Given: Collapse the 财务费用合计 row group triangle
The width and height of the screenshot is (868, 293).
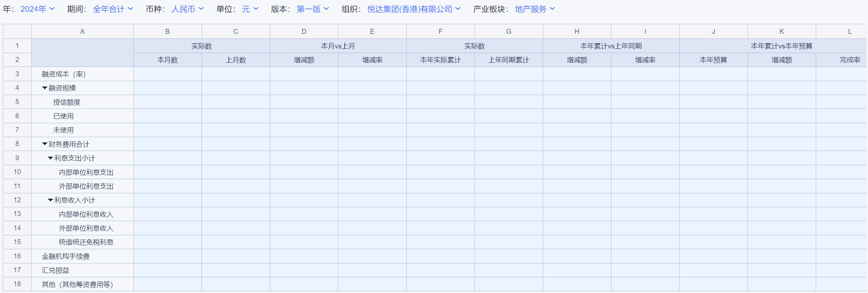Looking at the screenshot, I should [45, 144].
